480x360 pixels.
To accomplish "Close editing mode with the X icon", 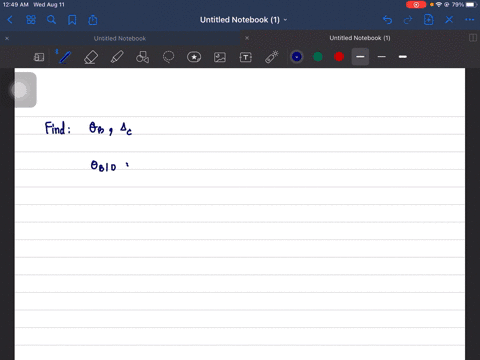I will pyautogui.click(x=449, y=20).
